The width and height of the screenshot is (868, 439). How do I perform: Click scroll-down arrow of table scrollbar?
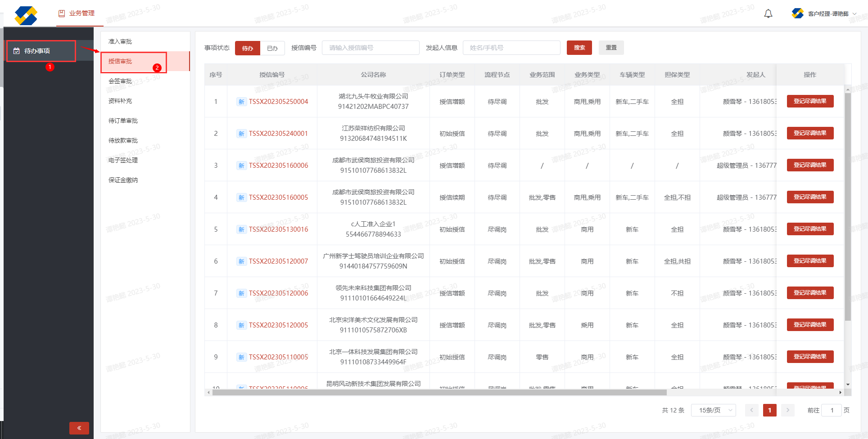pos(848,385)
